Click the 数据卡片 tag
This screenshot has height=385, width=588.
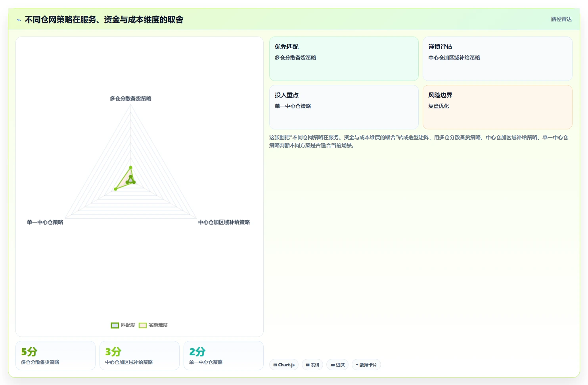click(366, 365)
